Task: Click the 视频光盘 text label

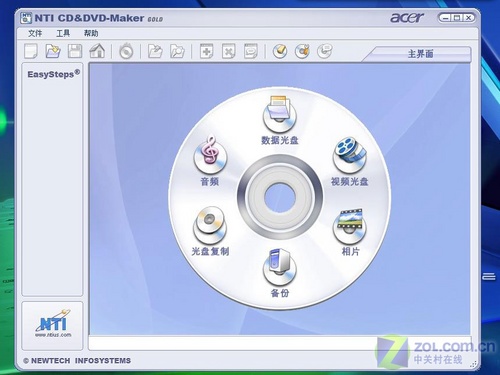Action: click(x=350, y=181)
